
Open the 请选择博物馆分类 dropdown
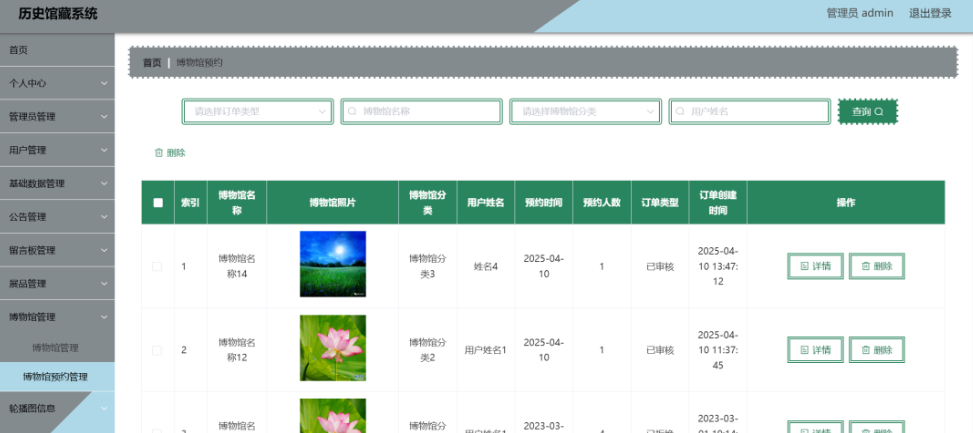pos(585,112)
